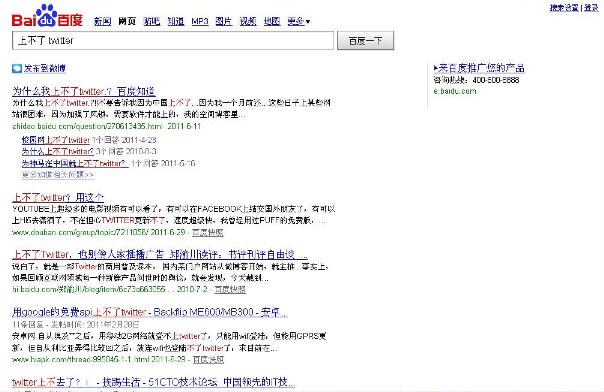Focus the search box containing 上不了 twitter
Screen dimensions: 604x392
(173, 40)
